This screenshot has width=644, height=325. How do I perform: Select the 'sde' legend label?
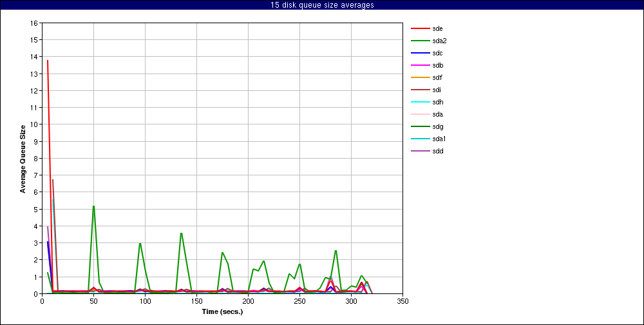click(x=437, y=29)
